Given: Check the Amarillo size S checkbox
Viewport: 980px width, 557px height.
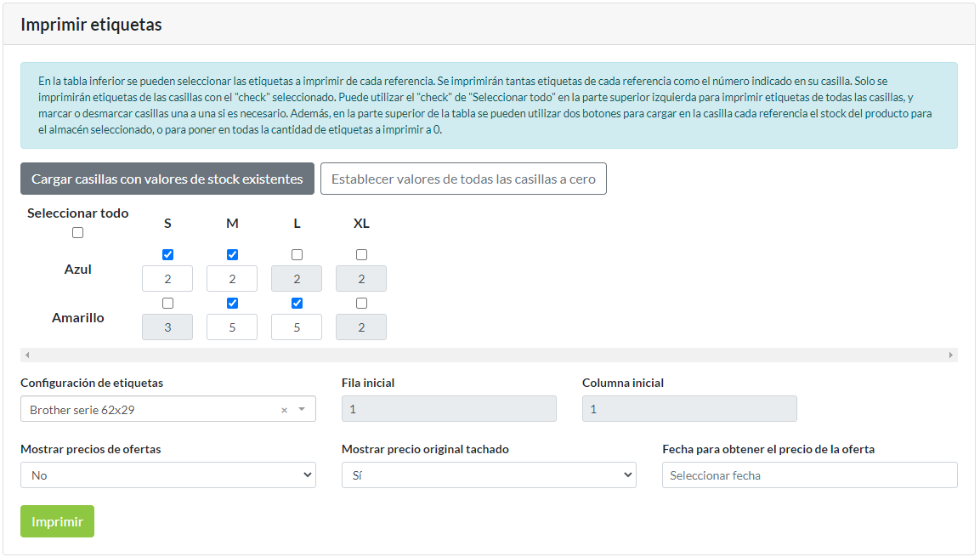Looking at the screenshot, I should tap(167, 303).
